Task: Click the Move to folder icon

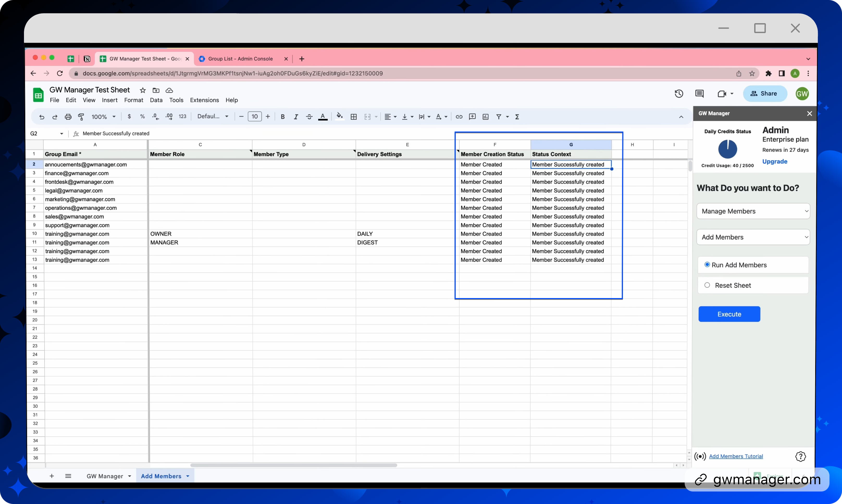Action: pyautogui.click(x=156, y=90)
